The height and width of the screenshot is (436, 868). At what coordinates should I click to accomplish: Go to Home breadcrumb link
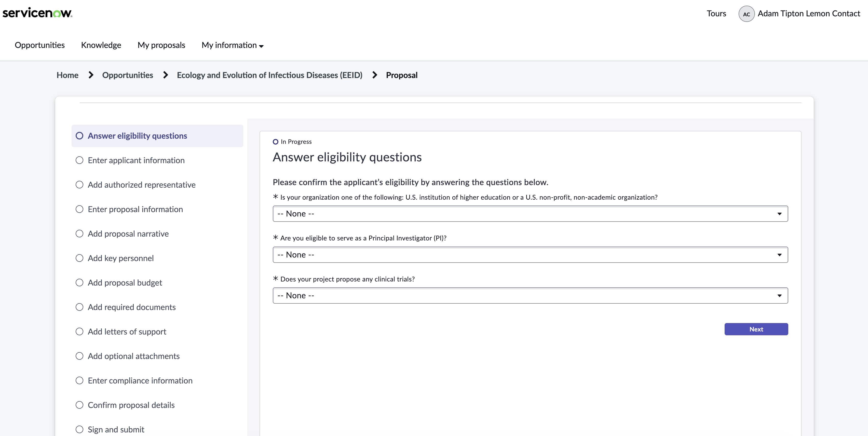pyautogui.click(x=67, y=75)
